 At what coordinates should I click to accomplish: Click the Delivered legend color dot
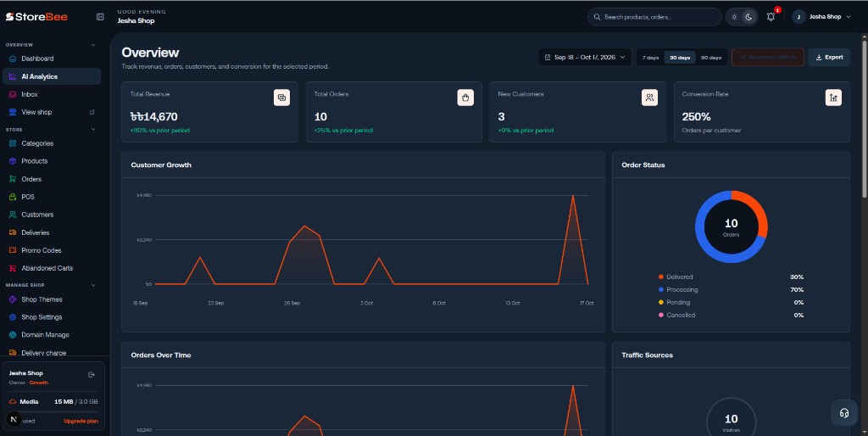pyautogui.click(x=661, y=277)
